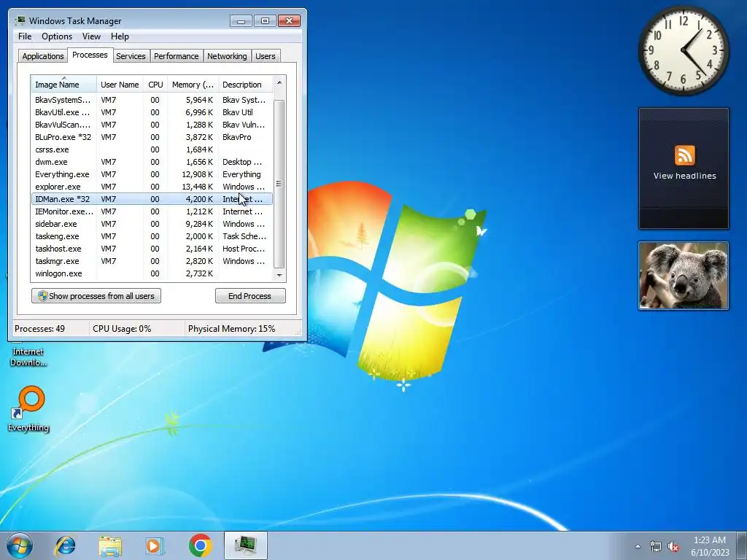Click the process list scrollbar thumb
Screen dimensions: 747x560
pyautogui.click(x=279, y=184)
